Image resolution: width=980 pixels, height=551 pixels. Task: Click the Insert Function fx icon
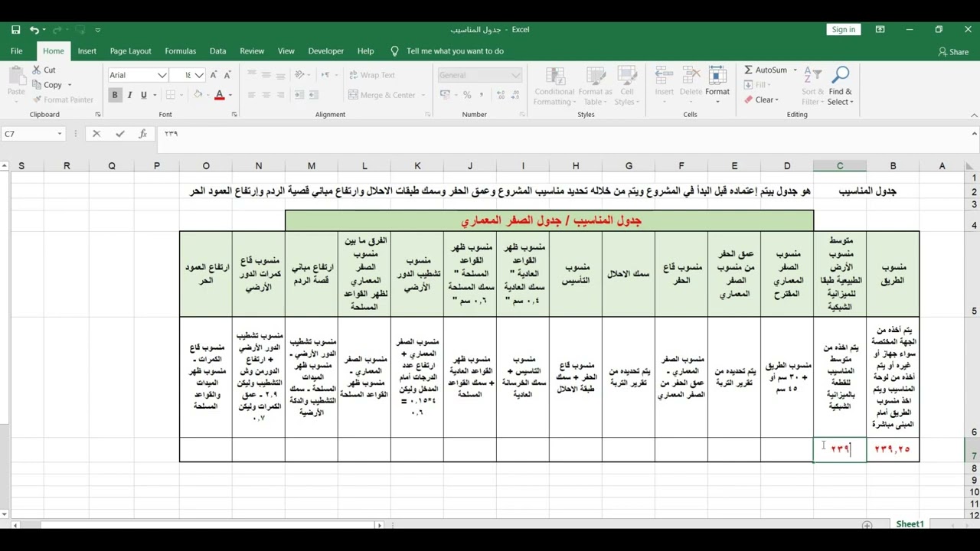(x=142, y=134)
